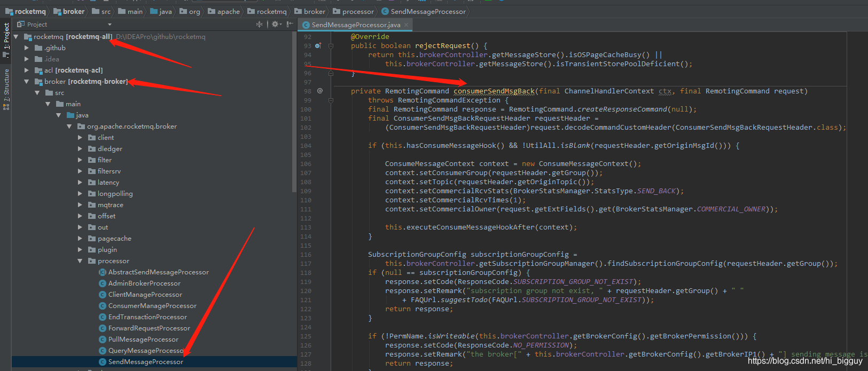Image resolution: width=868 pixels, height=371 pixels.
Task: Click the org breadcrumb
Action: [190, 11]
